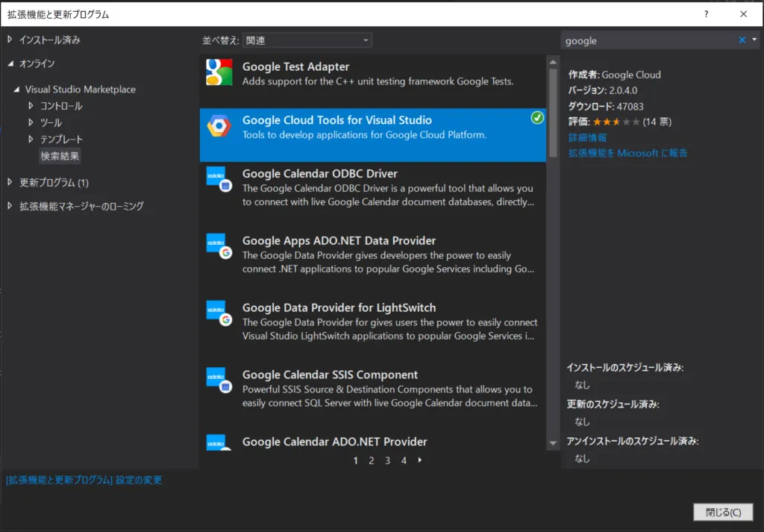Expand the 更新プログラム (1) node
This screenshot has width=764, height=532.
[10, 182]
